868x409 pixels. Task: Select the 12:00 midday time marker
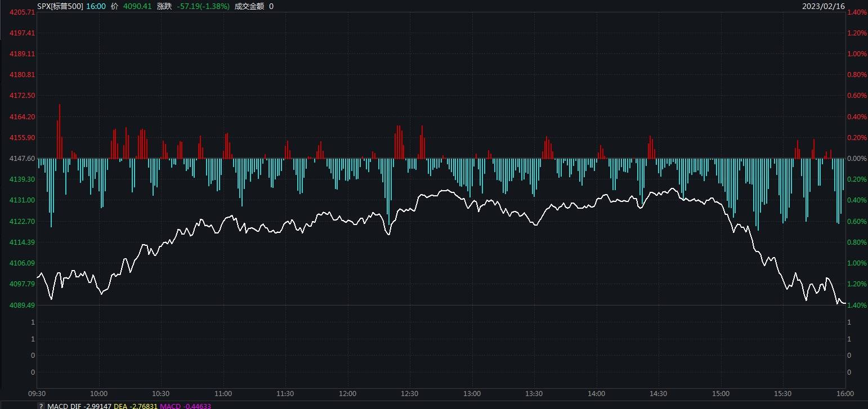click(347, 394)
